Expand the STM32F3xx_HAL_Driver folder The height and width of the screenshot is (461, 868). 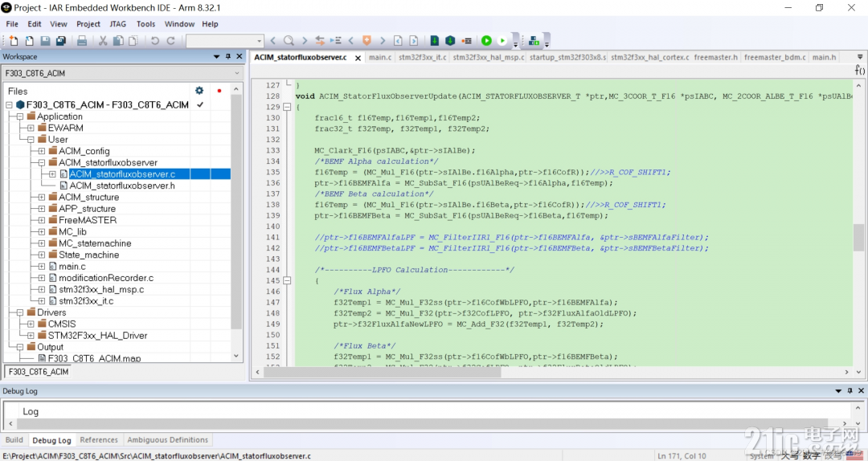(x=31, y=336)
